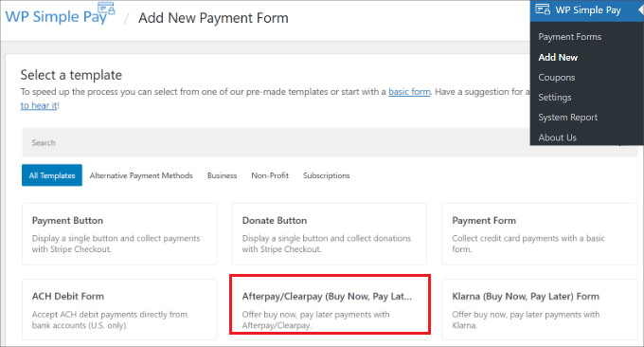Follow the basic form link
The width and height of the screenshot is (644, 347).
pos(409,92)
